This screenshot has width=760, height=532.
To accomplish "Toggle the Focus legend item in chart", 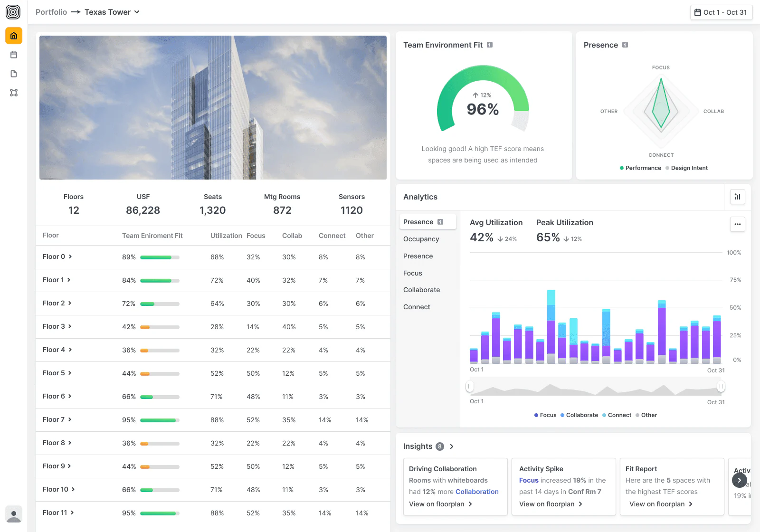I will click(545, 415).
